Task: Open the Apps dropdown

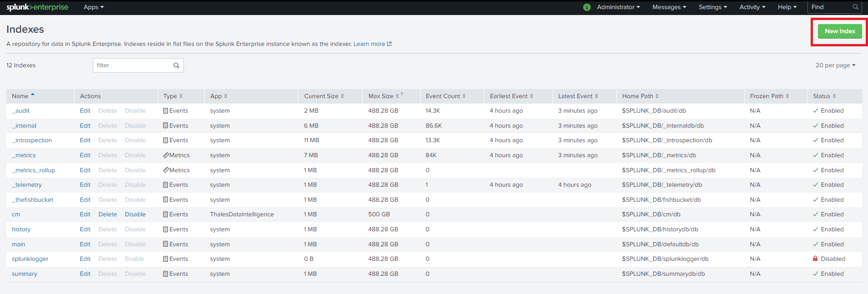Action: (94, 7)
